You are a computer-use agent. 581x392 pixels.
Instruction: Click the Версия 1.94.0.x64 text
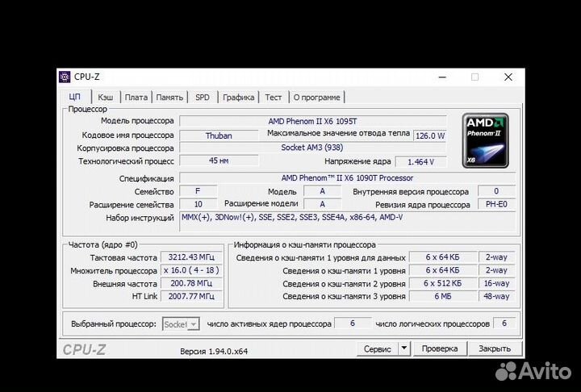214,351
